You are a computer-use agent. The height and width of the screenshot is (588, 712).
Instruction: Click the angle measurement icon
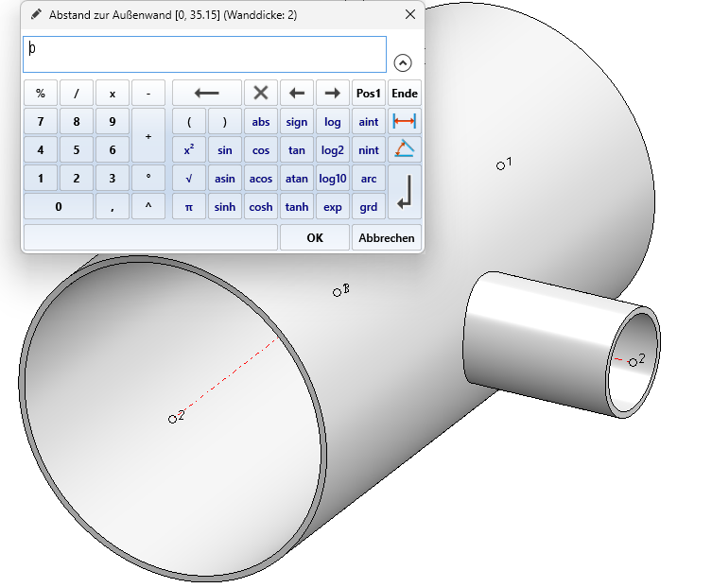tap(404, 150)
